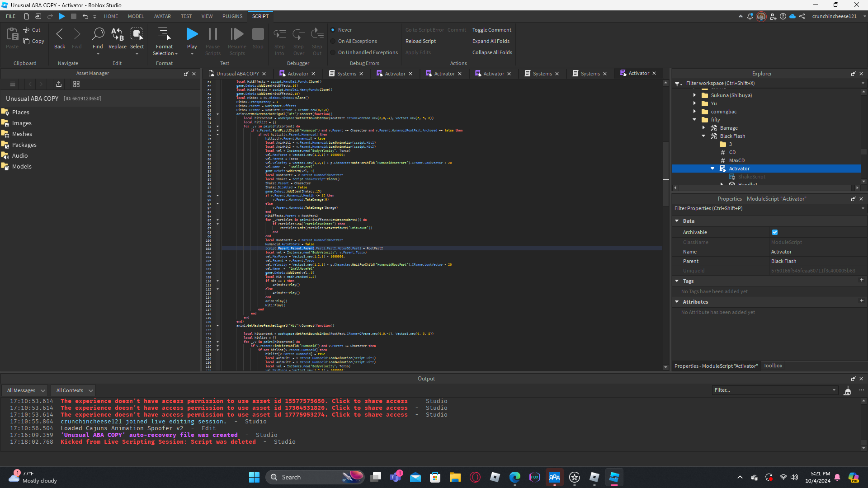Expand the comingbac folder
This screenshot has height=488, width=868.
click(695, 112)
